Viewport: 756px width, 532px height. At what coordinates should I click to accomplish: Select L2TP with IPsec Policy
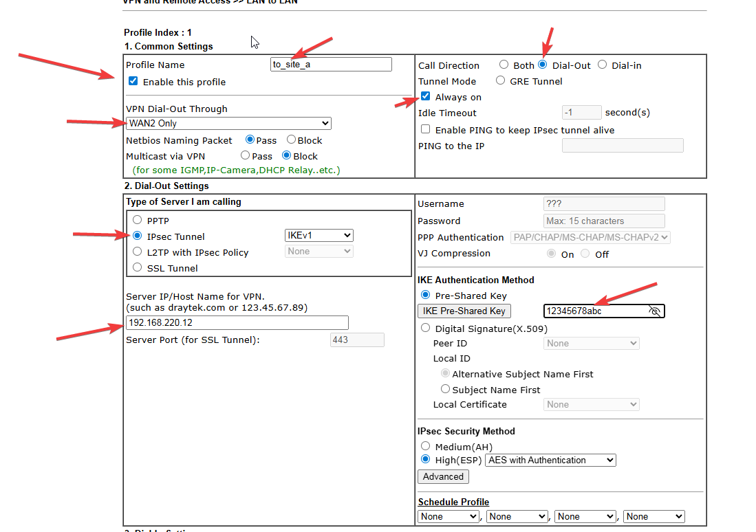pyautogui.click(x=138, y=252)
